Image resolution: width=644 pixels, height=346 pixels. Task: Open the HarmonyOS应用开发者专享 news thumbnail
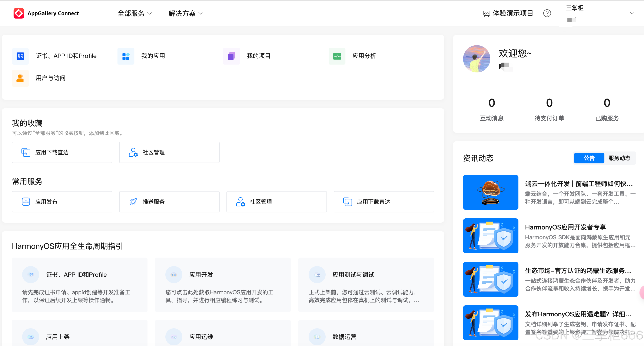coord(491,236)
